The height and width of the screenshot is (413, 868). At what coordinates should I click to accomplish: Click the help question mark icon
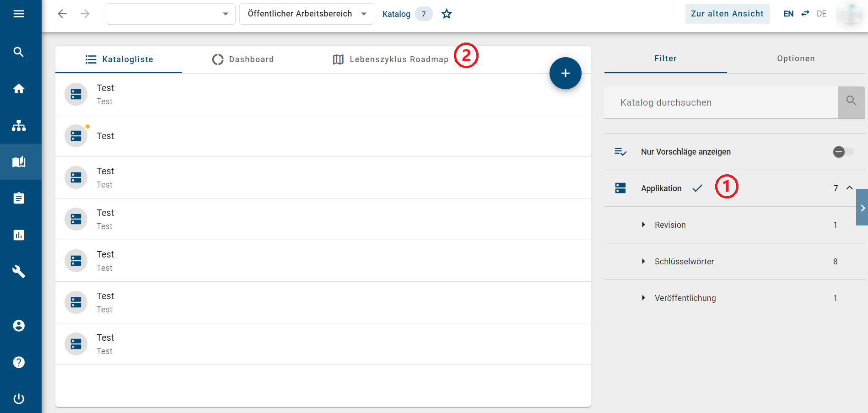[x=19, y=362]
